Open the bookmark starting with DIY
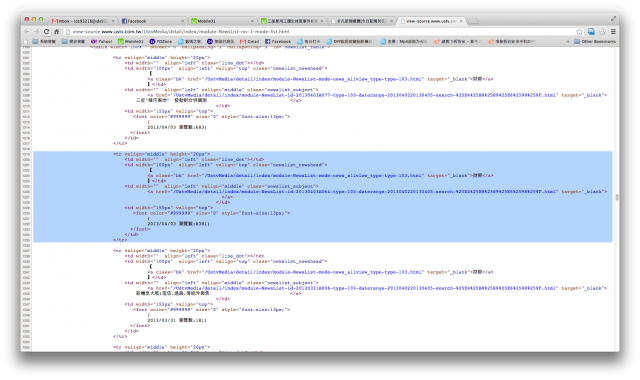 pos(349,41)
